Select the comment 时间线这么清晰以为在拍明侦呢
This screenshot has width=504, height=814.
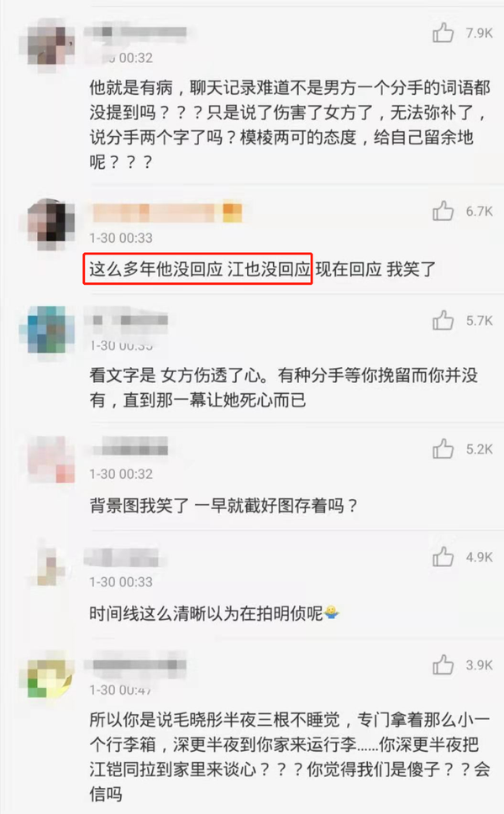[x=214, y=613]
